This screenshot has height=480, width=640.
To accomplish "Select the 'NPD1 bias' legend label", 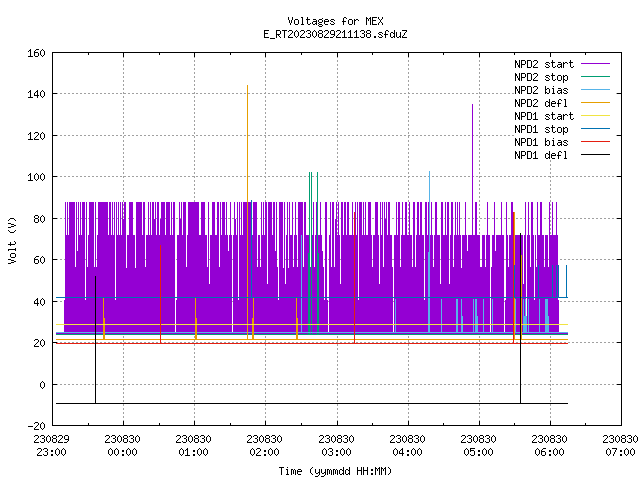I will tap(541, 142).
